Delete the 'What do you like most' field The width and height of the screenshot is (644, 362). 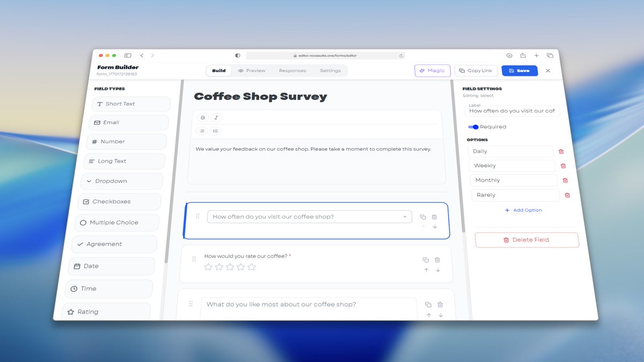(x=440, y=305)
